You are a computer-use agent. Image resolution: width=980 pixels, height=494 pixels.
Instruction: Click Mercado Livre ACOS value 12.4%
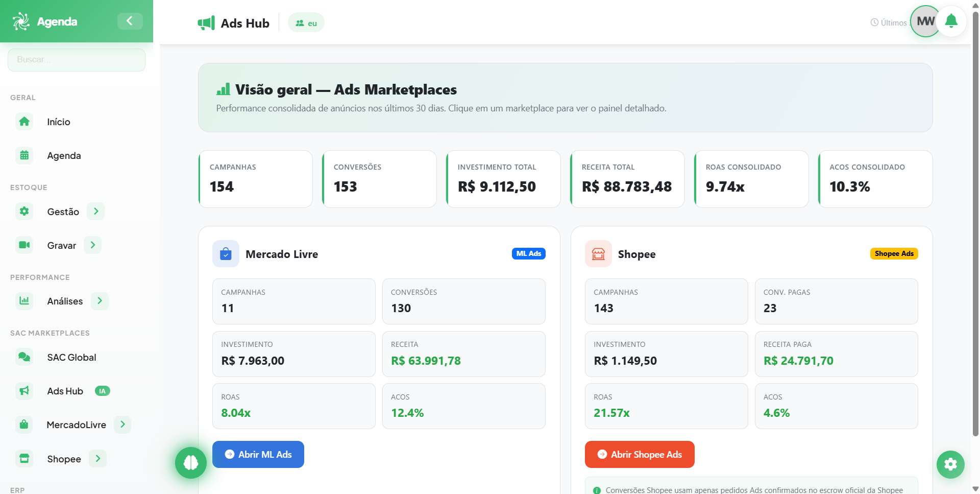407,413
